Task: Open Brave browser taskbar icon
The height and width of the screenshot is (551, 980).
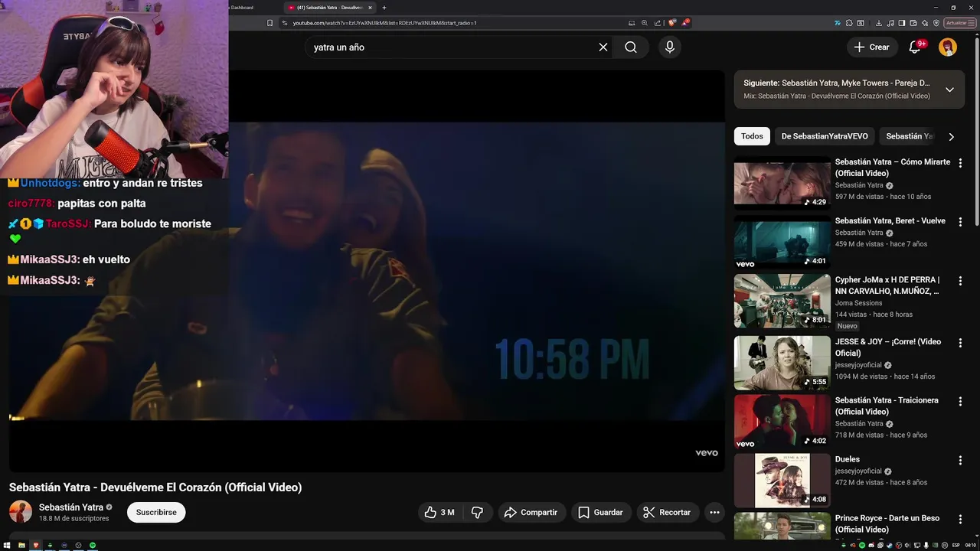Action: coord(36,545)
